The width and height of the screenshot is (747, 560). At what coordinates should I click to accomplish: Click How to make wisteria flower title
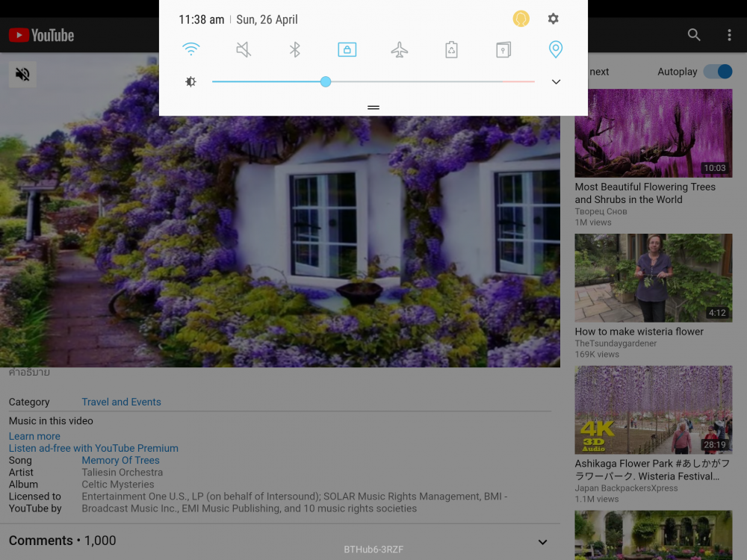tap(639, 332)
